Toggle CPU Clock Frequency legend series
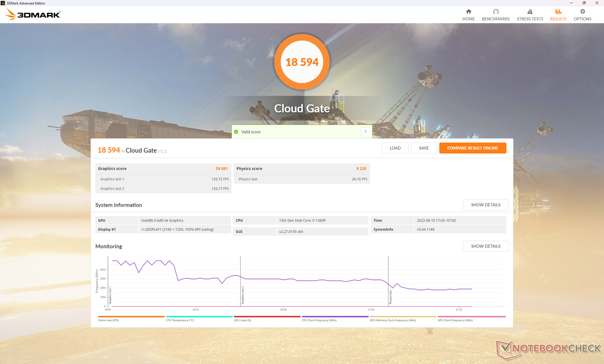 tap(319, 320)
